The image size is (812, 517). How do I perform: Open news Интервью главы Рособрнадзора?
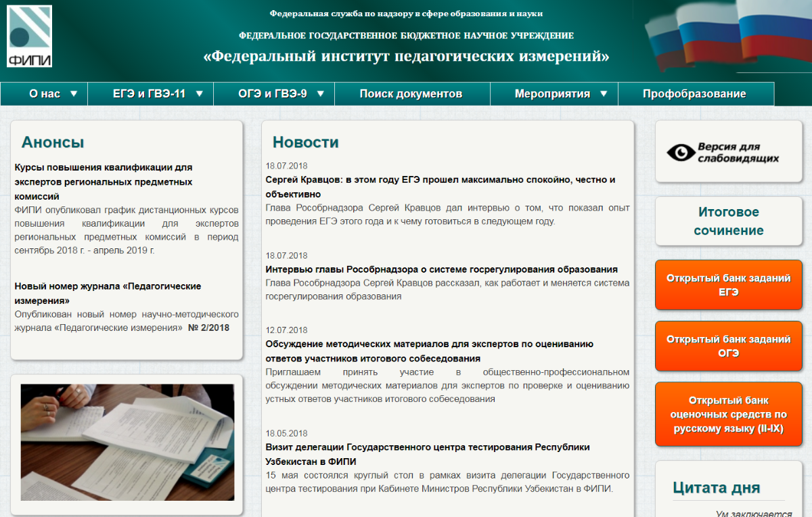(x=442, y=269)
